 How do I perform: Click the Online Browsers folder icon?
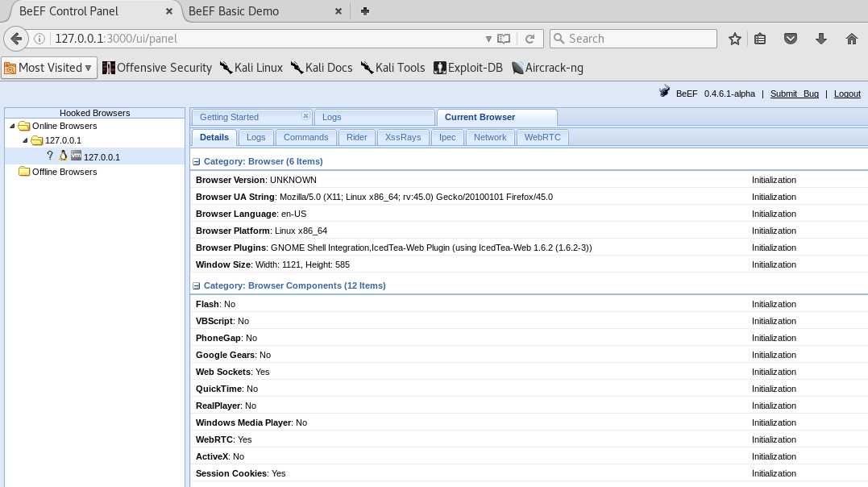coord(24,127)
